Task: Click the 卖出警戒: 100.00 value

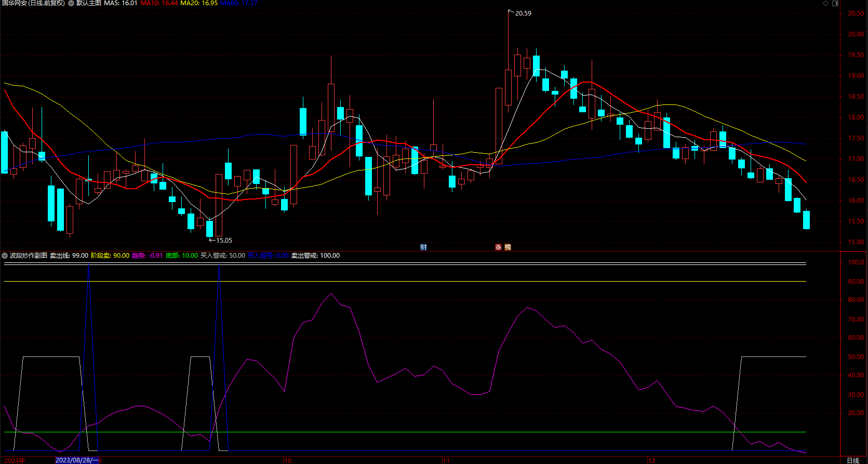Action: coord(315,256)
